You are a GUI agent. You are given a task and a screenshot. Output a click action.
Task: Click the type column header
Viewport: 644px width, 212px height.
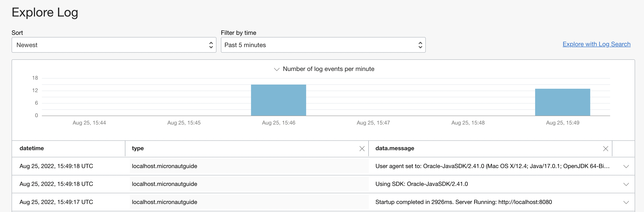[x=138, y=148]
